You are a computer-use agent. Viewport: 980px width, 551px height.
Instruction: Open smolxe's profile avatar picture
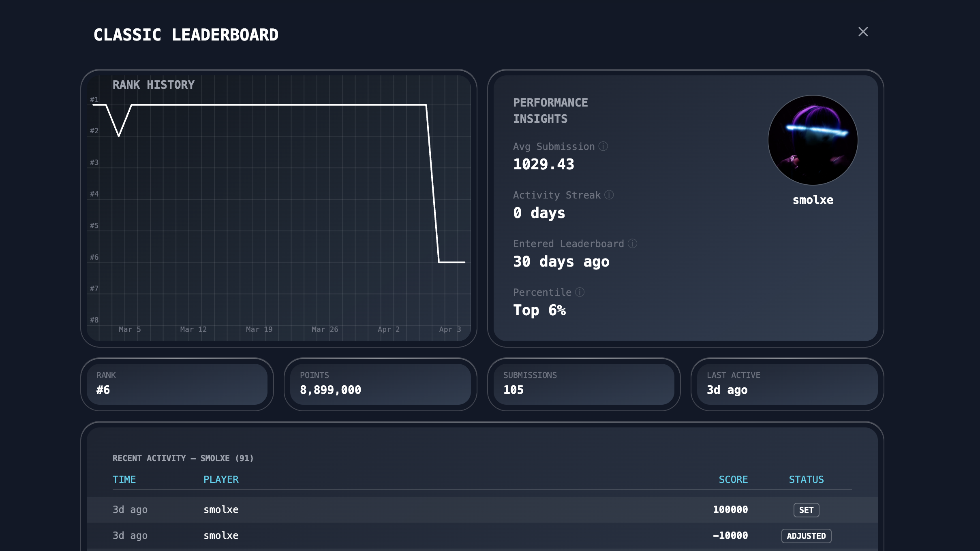point(813,140)
